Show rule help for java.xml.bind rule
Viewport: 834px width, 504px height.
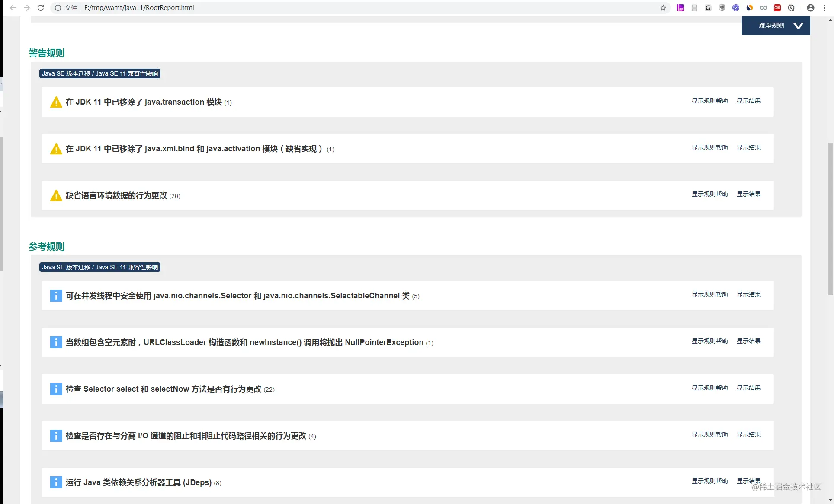click(709, 147)
